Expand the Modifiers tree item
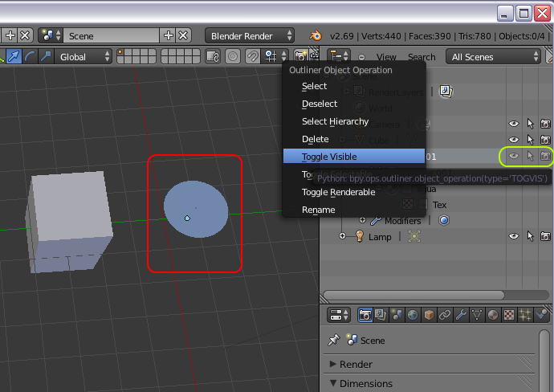This screenshot has height=392, width=554. point(362,220)
